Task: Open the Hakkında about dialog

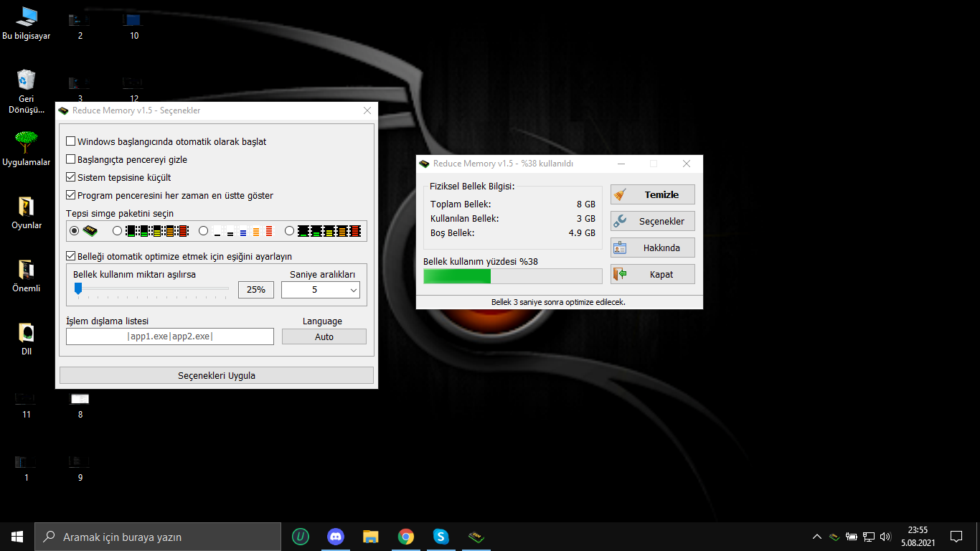Action: (652, 248)
